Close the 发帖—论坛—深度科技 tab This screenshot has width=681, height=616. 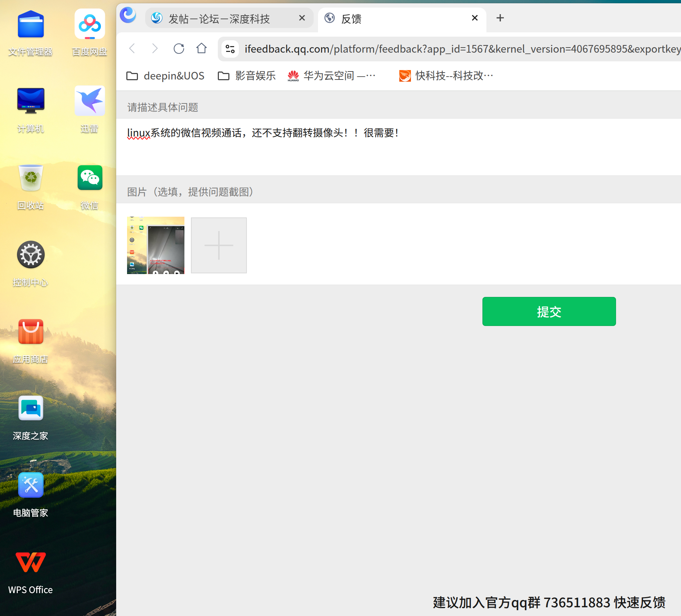click(302, 18)
